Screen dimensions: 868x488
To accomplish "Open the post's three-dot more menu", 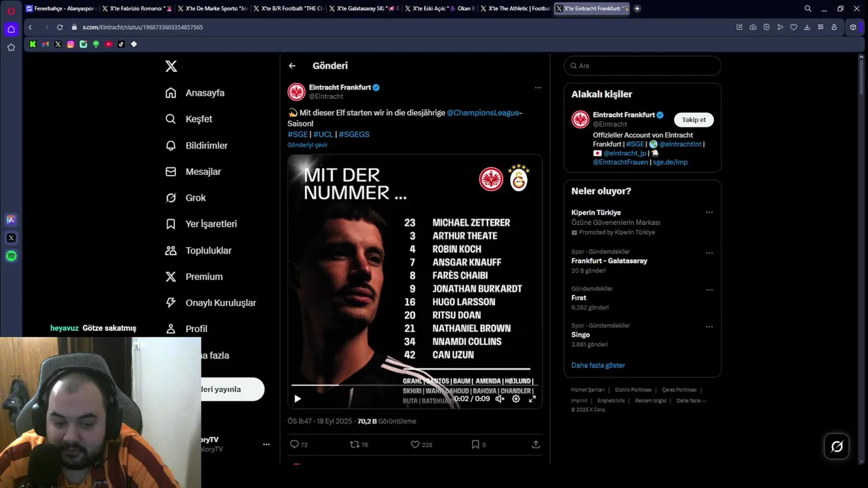I will pos(538,87).
